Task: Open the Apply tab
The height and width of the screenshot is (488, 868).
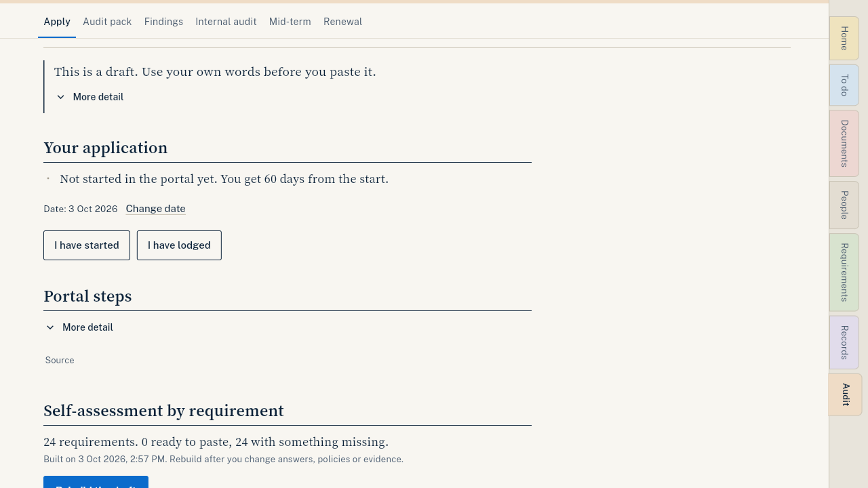Action: pyautogui.click(x=57, y=22)
